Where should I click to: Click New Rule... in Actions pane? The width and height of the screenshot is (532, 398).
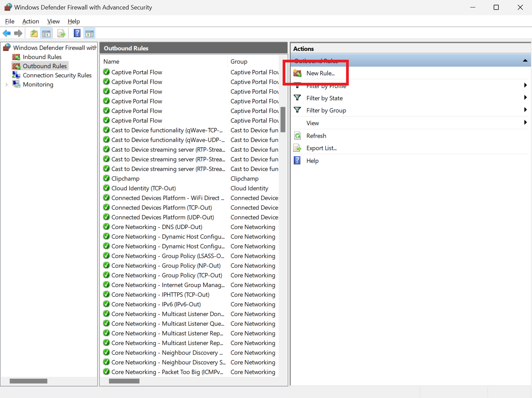[x=320, y=73]
